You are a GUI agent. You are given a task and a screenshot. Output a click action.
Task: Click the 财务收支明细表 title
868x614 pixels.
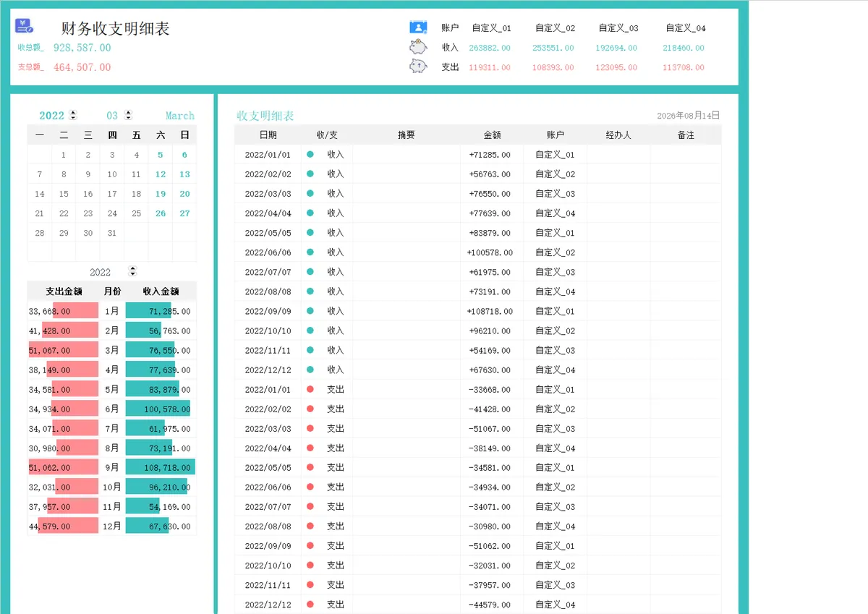[x=116, y=29]
